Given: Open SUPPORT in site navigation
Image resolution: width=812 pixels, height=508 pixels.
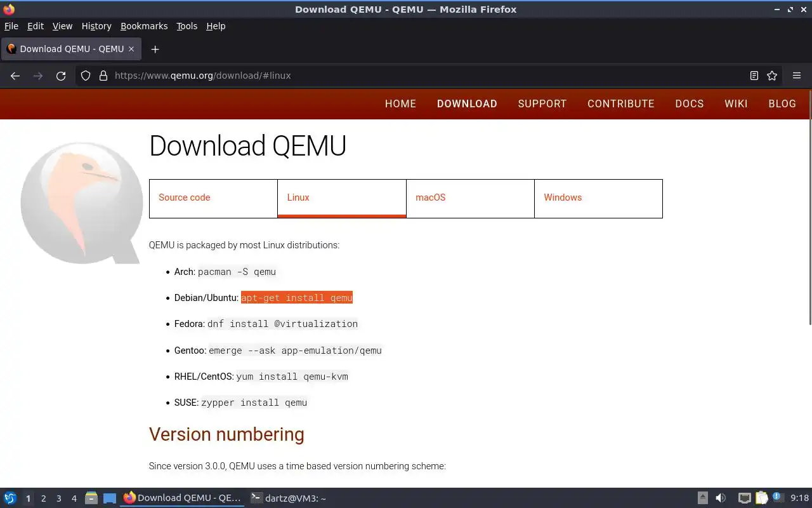Looking at the screenshot, I should (x=542, y=104).
